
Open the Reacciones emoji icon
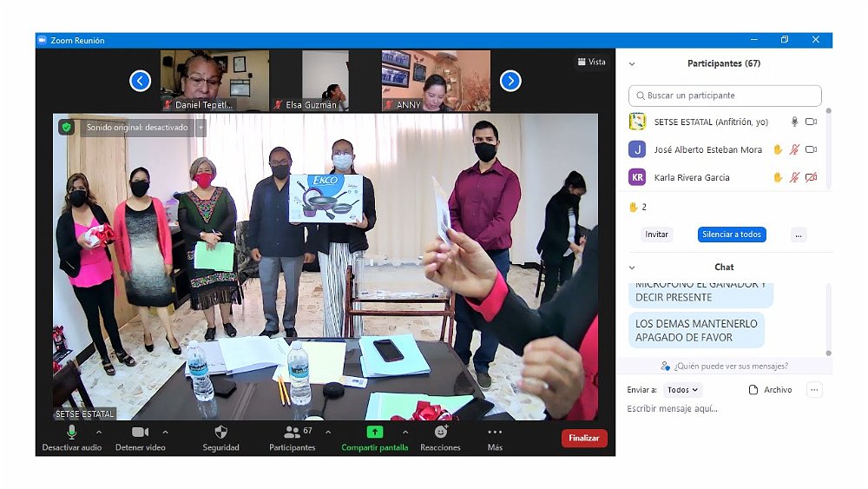440,432
